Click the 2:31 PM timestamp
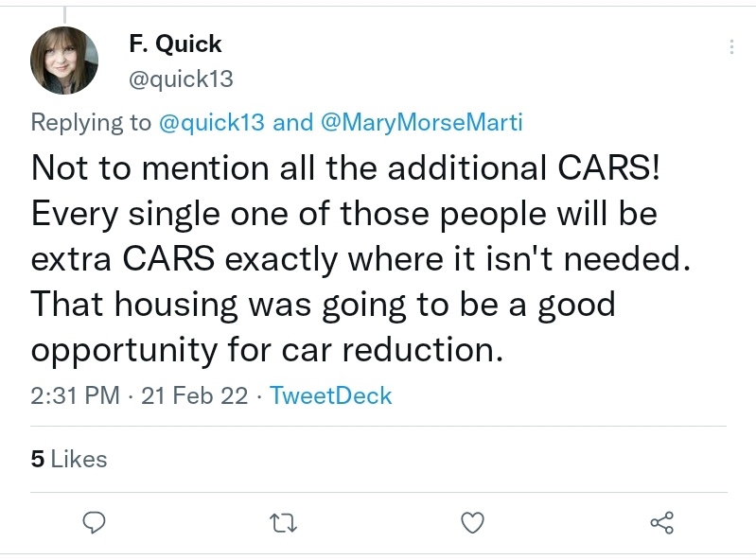The image size is (756, 560). coord(75,395)
